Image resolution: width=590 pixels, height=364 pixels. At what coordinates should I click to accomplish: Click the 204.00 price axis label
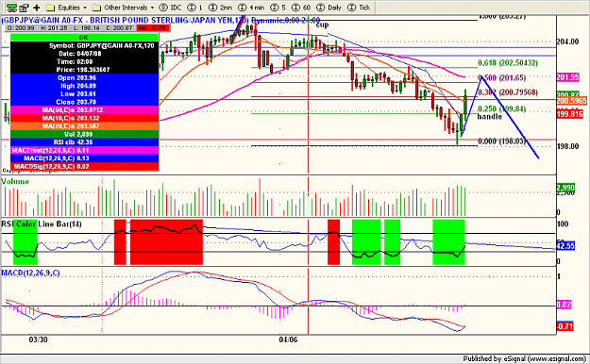[567, 41]
